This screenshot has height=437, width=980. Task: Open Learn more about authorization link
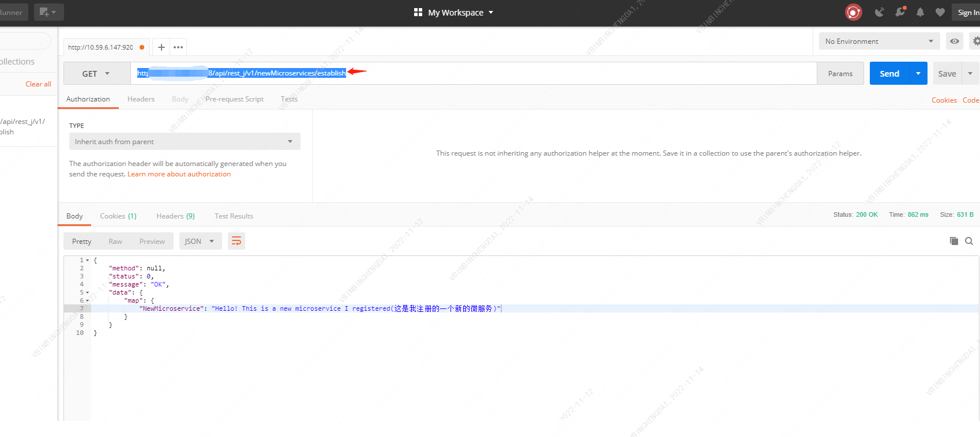[x=179, y=174]
